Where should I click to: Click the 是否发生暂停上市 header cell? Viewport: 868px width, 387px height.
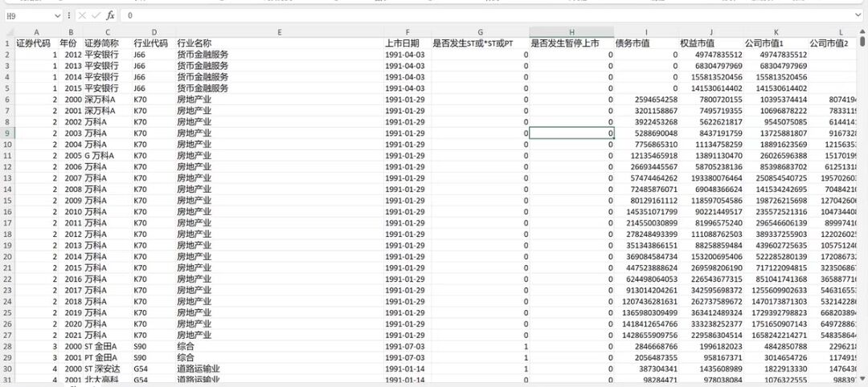point(572,43)
